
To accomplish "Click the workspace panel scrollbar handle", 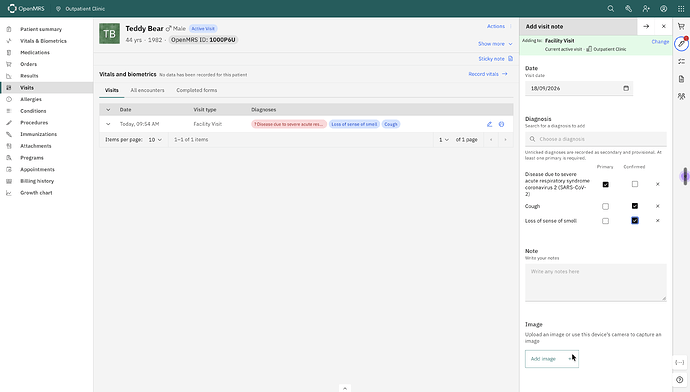I will [x=685, y=176].
